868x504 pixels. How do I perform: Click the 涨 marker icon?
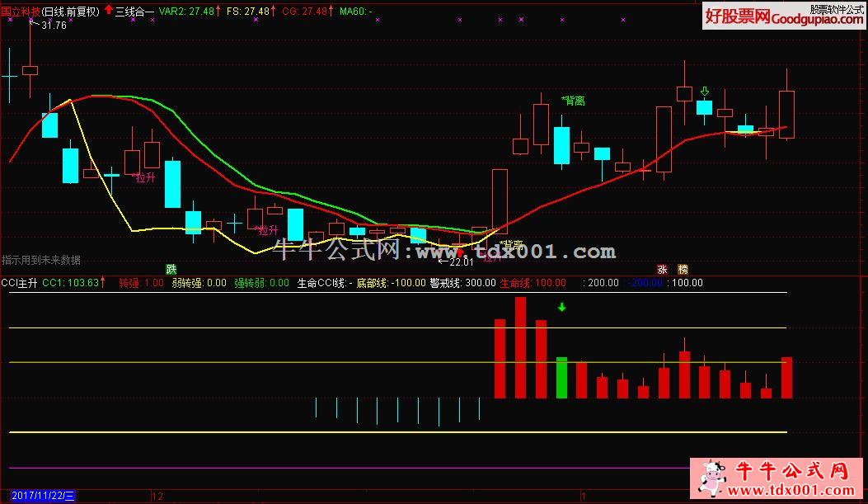coord(662,269)
